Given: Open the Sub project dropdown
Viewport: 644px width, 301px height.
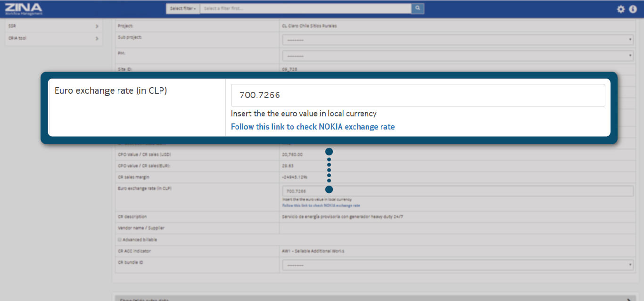Looking at the screenshot, I should 457,40.
